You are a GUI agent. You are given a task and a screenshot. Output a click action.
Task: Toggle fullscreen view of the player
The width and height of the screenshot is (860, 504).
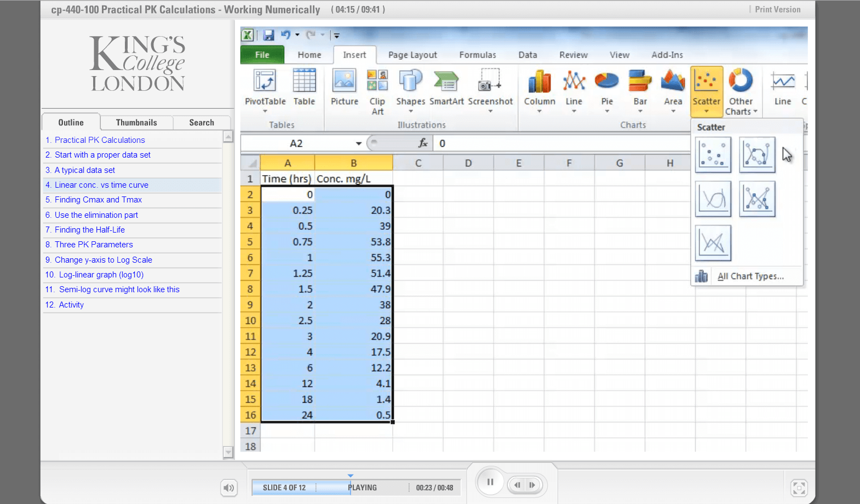point(799,488)
